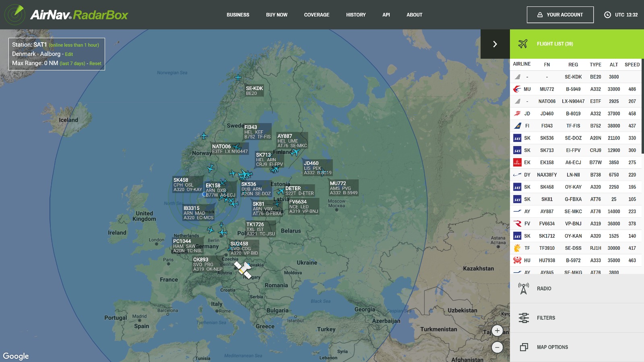Click the AY887 aircraft icon over Finland
Screen dimensions: 644x362
pos(295,152)
